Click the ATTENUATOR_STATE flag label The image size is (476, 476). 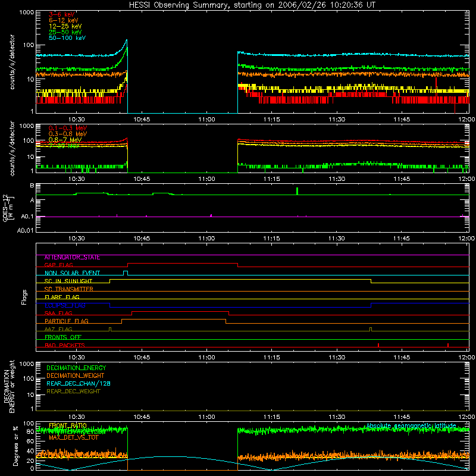click(72, 258)
